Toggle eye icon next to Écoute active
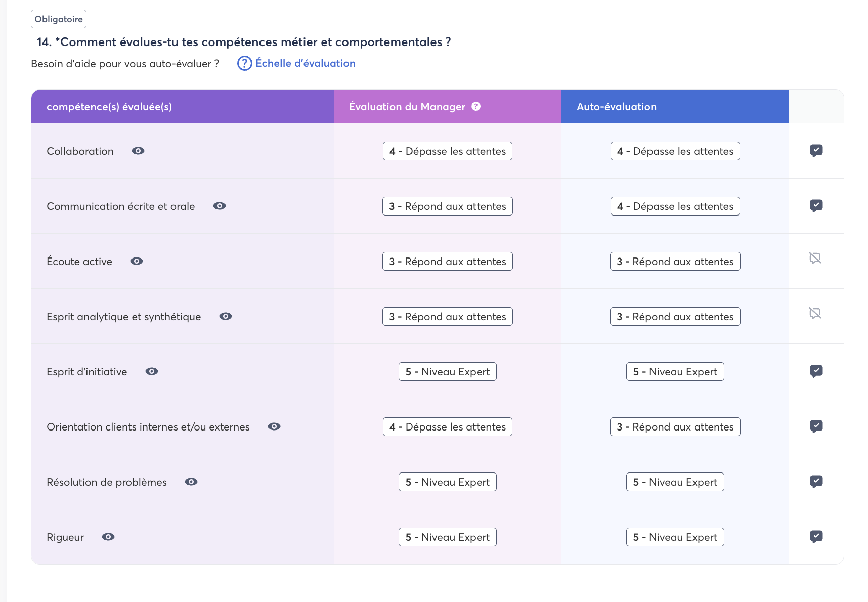Image resolution: width=868 pixels, height=602 pixels. pyautogui.click(x=137, y=261)
